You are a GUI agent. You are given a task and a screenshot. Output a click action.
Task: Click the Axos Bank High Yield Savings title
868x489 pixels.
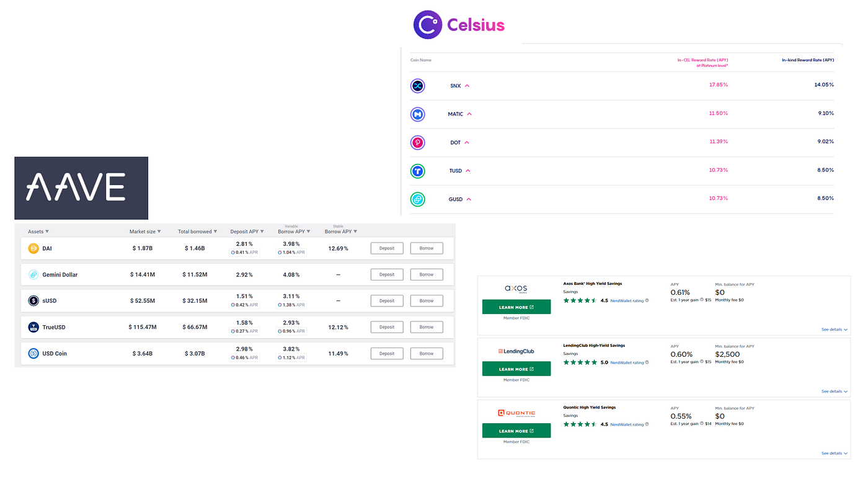592,284
